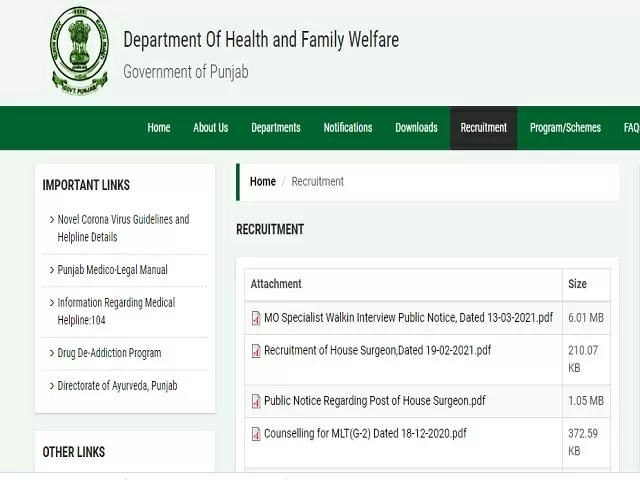
Task: Open the Program/Schemes menu
Action: (565, 128)
